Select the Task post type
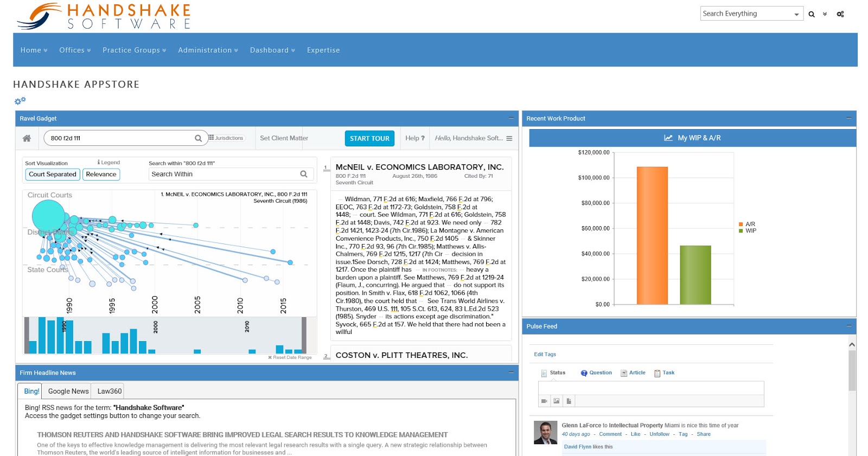868x456 pixels. coord(665,373)
